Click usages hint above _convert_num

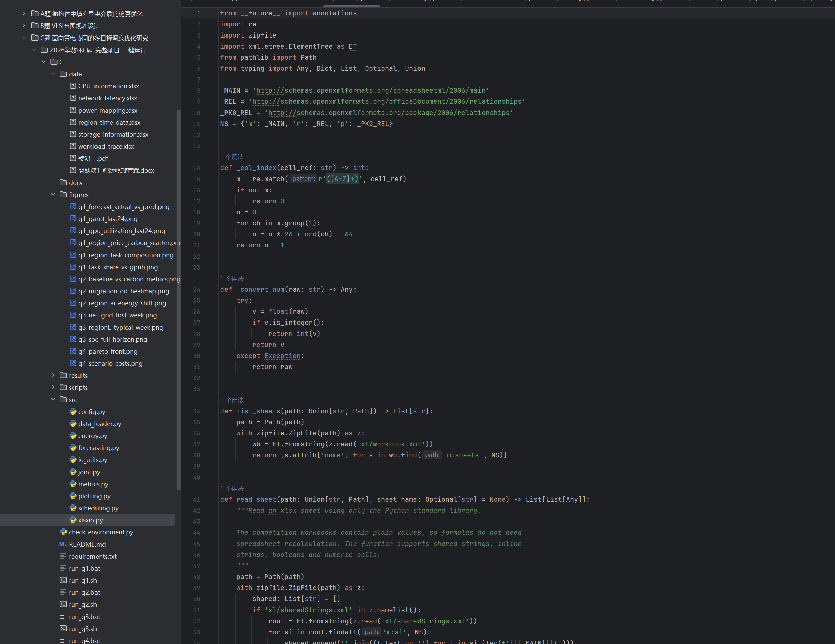[x=232, y=278]
